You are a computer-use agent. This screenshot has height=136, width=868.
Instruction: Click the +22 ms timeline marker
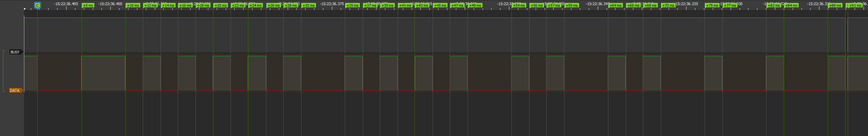(238, 5)
